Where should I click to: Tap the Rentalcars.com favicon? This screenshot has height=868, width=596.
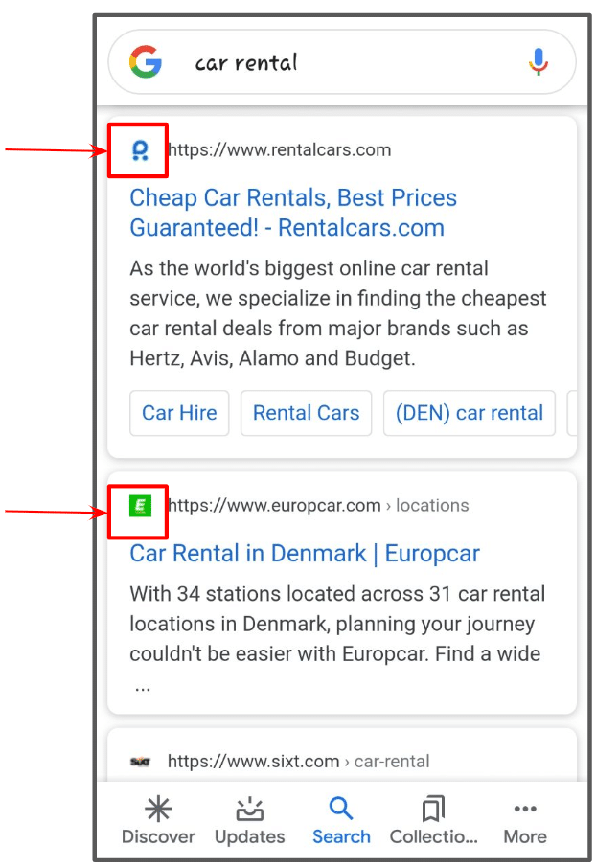[140, 150]
